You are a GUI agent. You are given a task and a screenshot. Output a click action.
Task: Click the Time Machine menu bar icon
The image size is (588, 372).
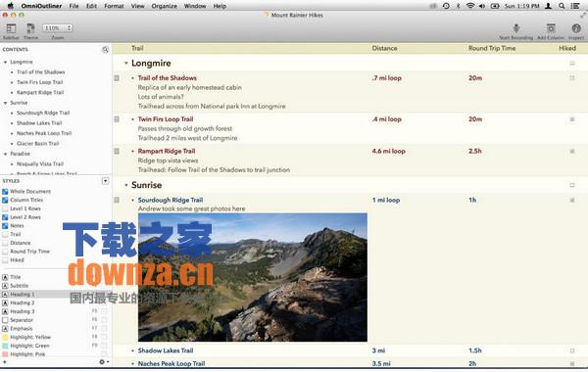click(446, 6)
